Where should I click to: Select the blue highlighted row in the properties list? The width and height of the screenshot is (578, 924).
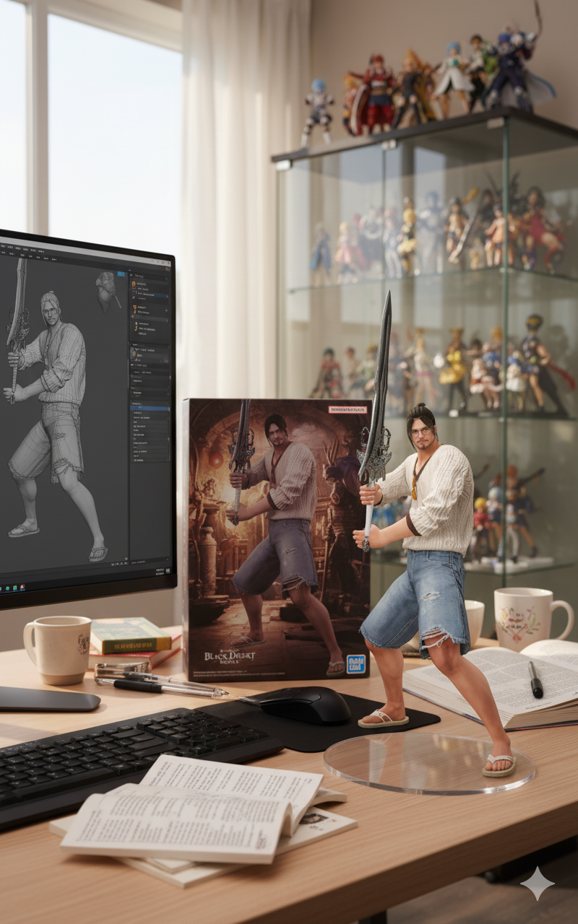coord(149,409)
